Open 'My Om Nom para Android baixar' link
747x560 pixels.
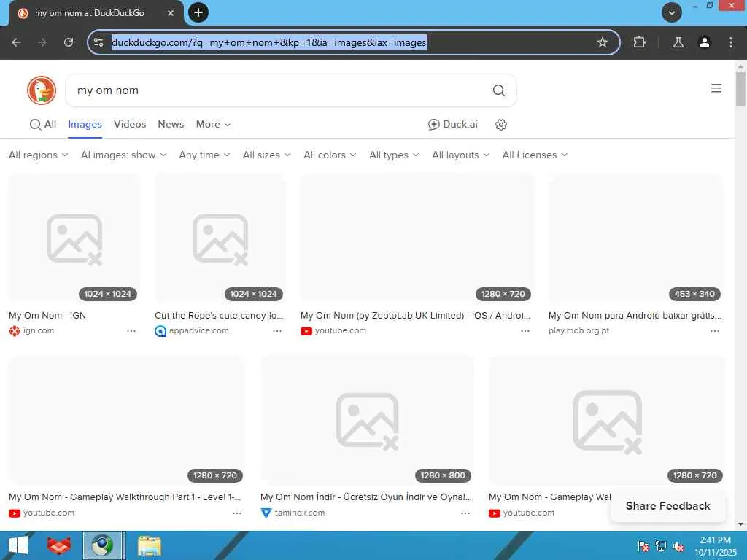[x=635, y=315]
